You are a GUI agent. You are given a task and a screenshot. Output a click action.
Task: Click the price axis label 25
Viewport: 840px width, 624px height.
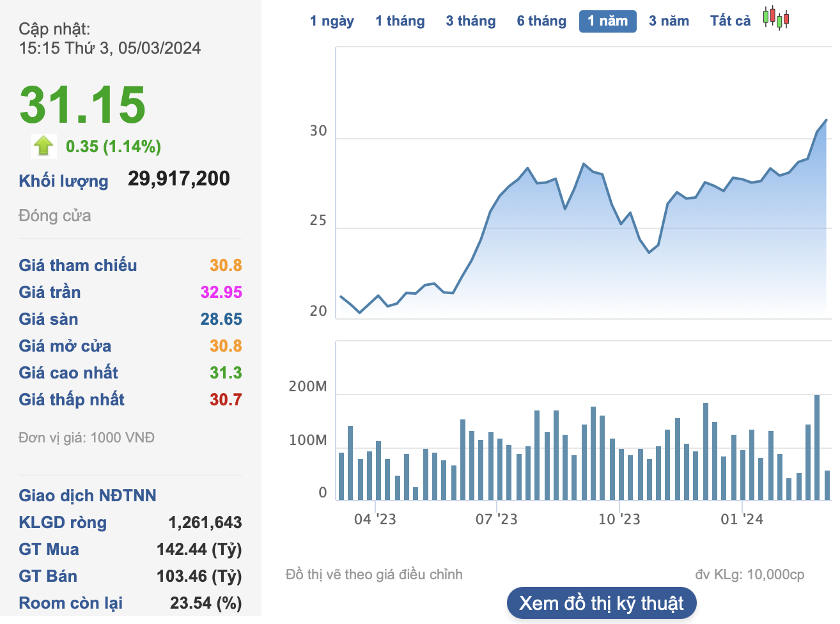tap(318, 221)
